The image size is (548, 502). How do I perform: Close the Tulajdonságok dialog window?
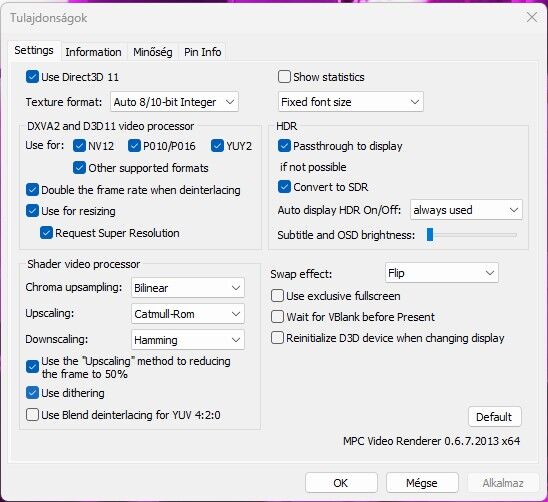coord(532,17)
